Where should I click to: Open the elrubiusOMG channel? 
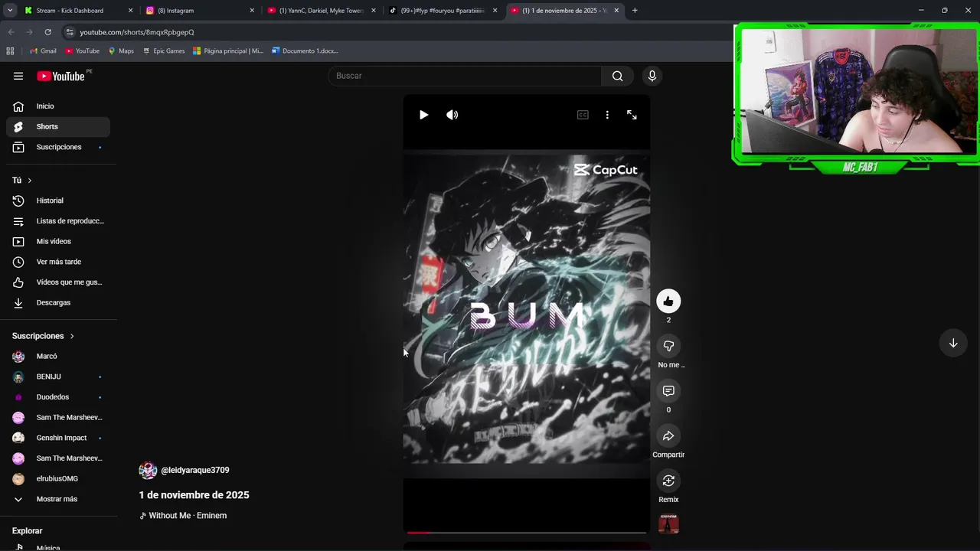point(58,478)
